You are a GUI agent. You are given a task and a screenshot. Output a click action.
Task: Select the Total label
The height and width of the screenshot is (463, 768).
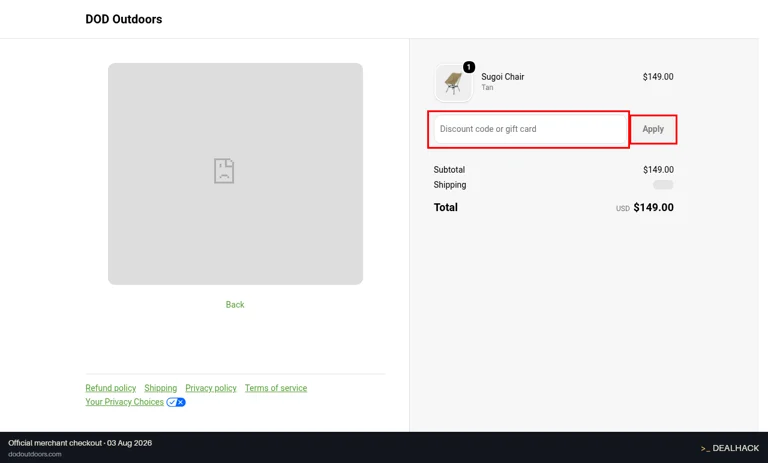point(446,207)
